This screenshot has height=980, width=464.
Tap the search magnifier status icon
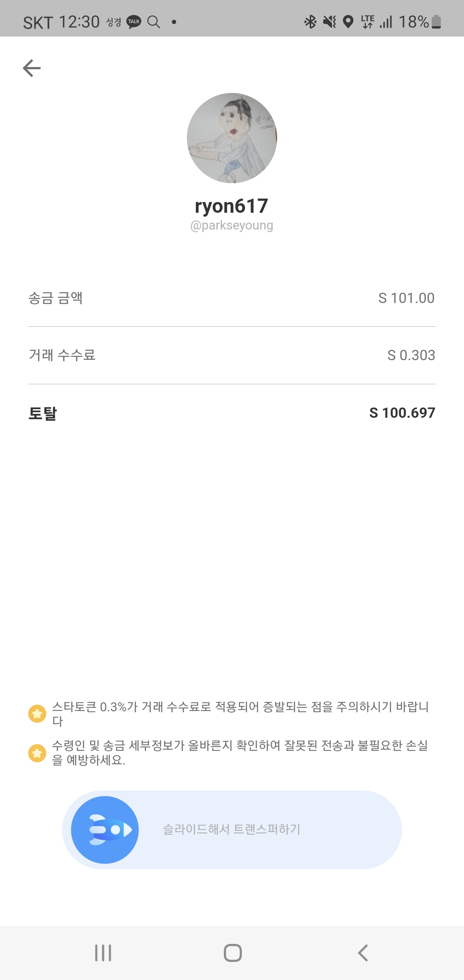(153, 21)
